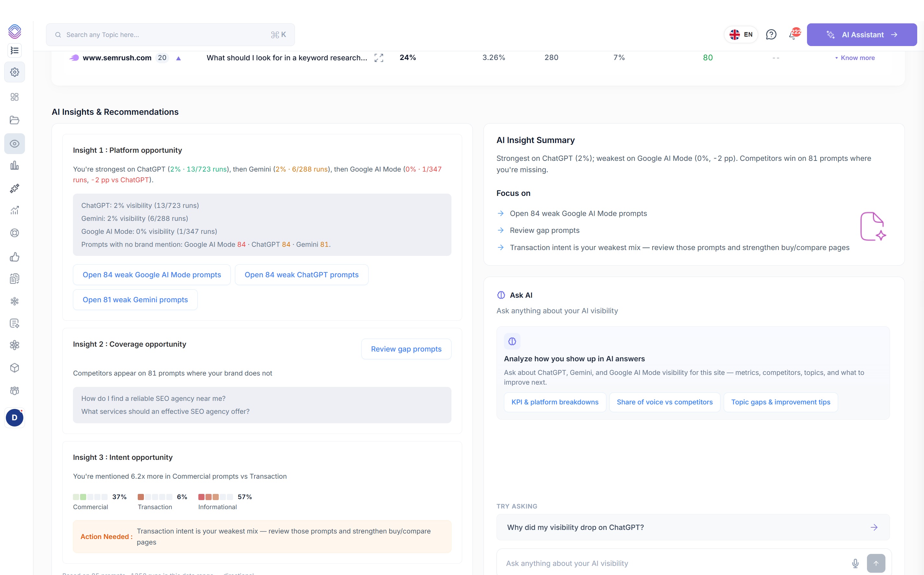The width and height of the screenshot is (924, 575).
Task: Click the search magnifier icon
Action: click(58, 35)
